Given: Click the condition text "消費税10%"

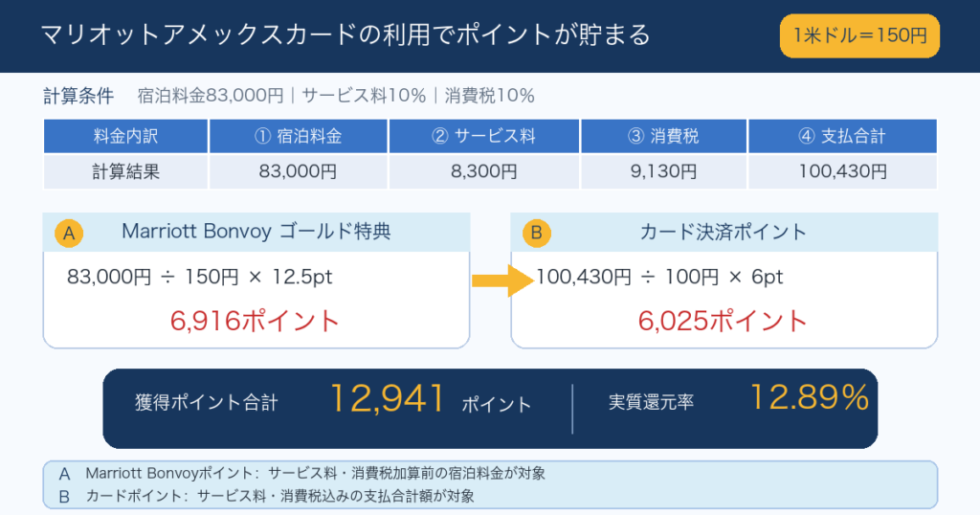Looking at the screenshot, I should tap(489, 96).
